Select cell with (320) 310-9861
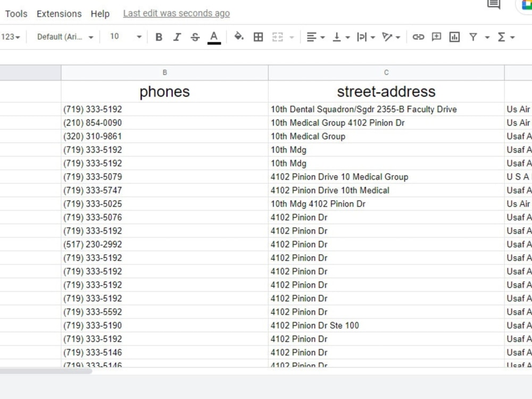Image resolution: width=532 pixels, height=399 pixels. pos(164,136)
